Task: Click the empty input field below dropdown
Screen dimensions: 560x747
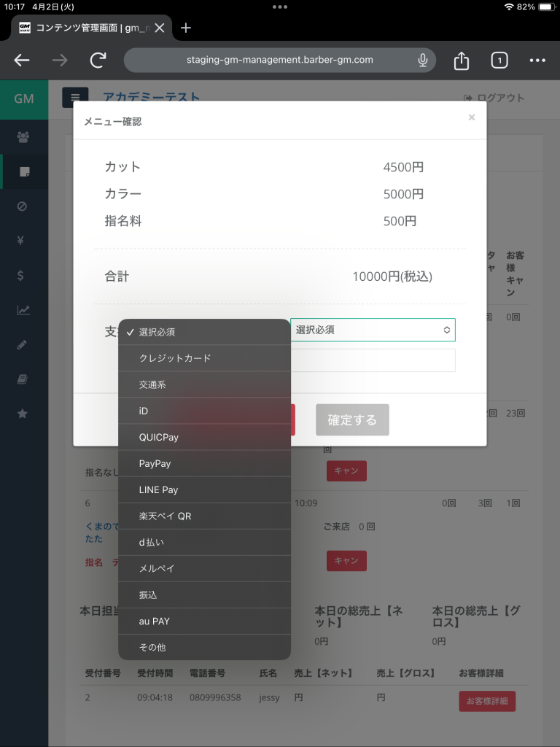Action: coord(373,360)
